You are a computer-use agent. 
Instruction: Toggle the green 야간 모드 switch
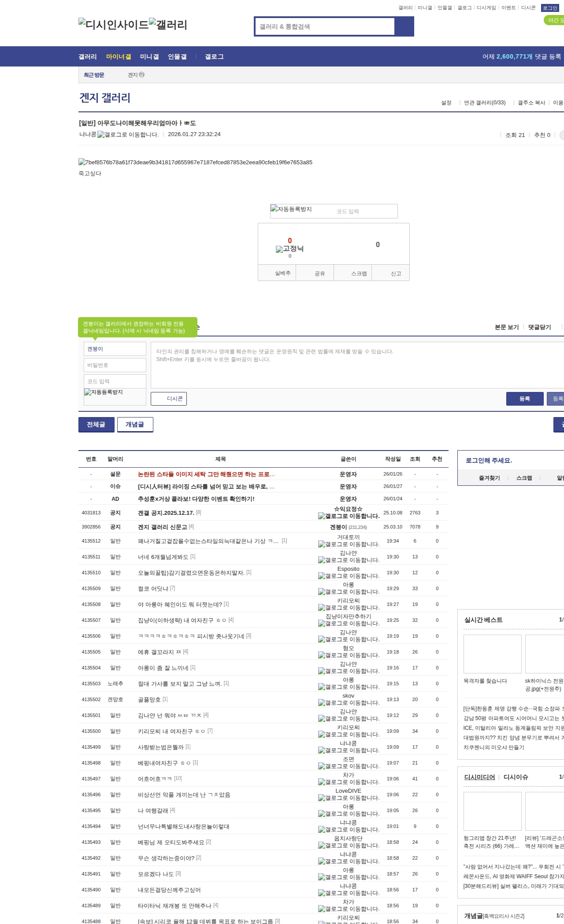point(554,20)
